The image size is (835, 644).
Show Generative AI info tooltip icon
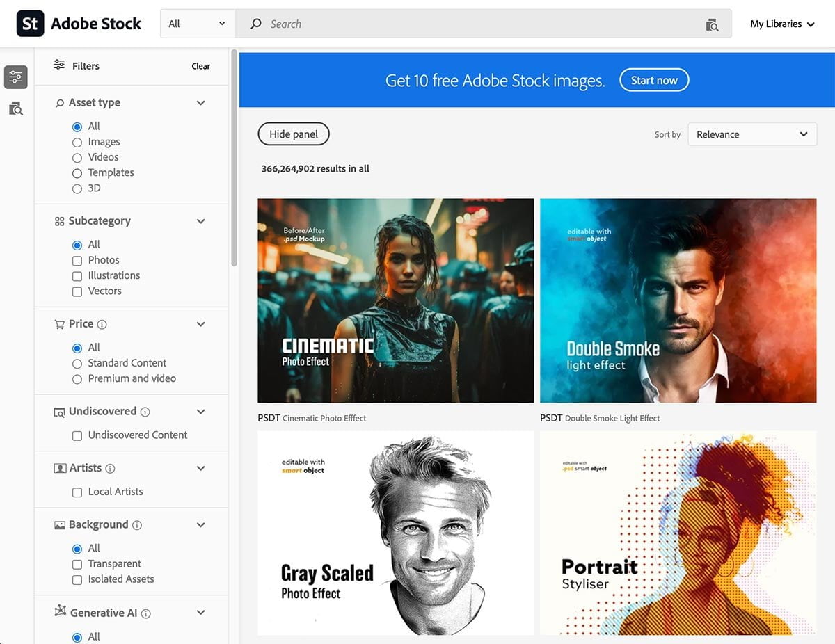146,613
